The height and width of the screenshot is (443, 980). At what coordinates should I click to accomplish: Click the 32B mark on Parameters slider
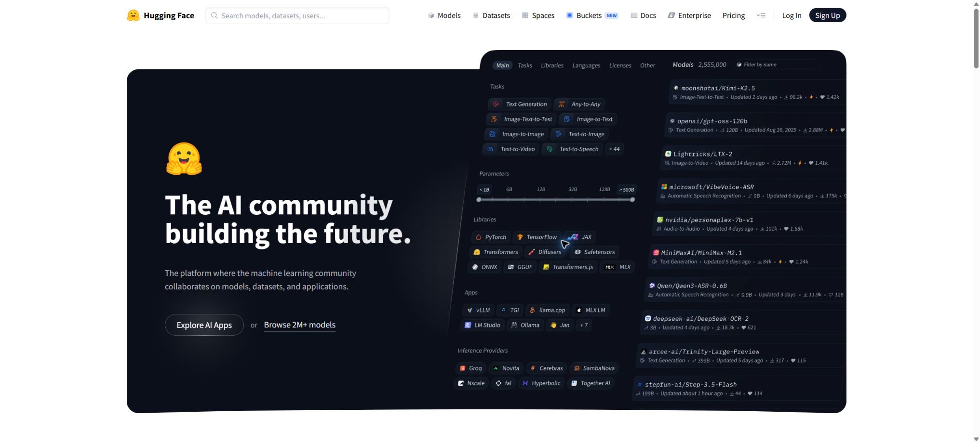point(573,190)
